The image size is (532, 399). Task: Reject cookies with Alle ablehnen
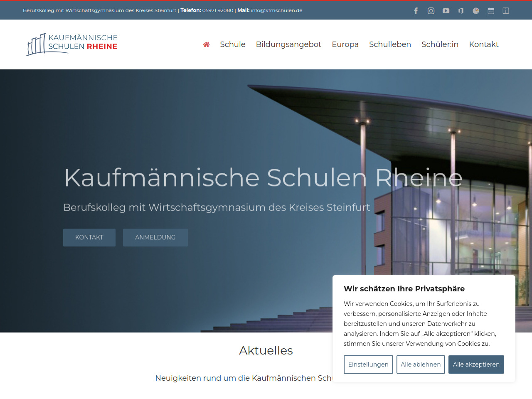[x=421, y=365]
